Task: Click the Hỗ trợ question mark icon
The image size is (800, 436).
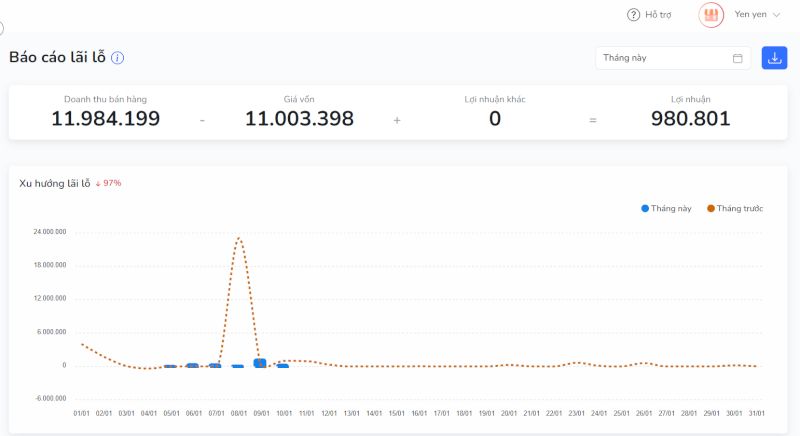Action: 633,15
